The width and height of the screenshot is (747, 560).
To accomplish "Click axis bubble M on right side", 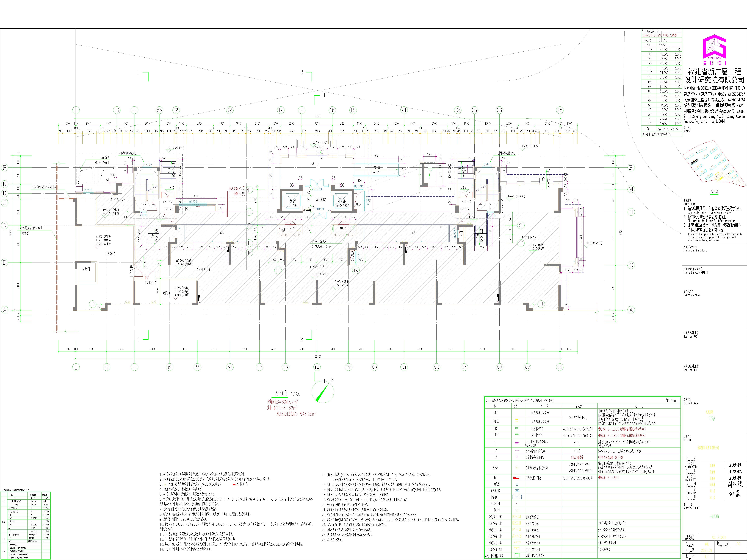I will [631, 189].
